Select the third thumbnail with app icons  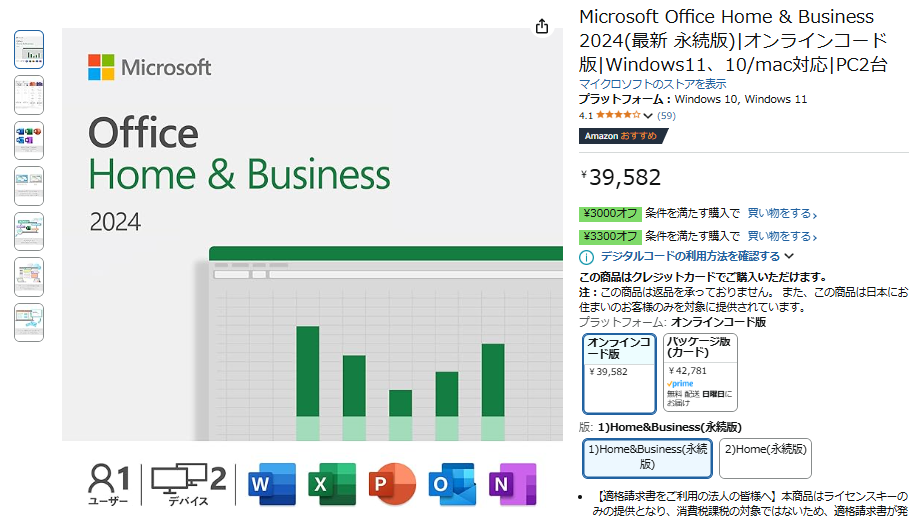point(29,140)
